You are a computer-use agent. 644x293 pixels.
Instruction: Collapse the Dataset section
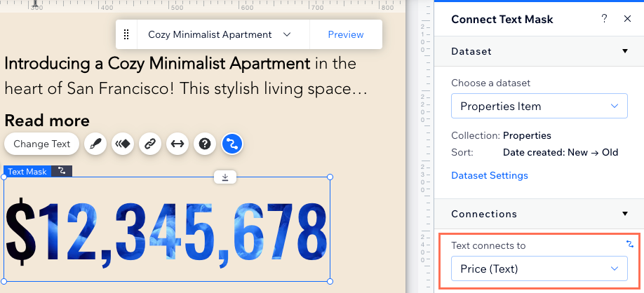625,51
